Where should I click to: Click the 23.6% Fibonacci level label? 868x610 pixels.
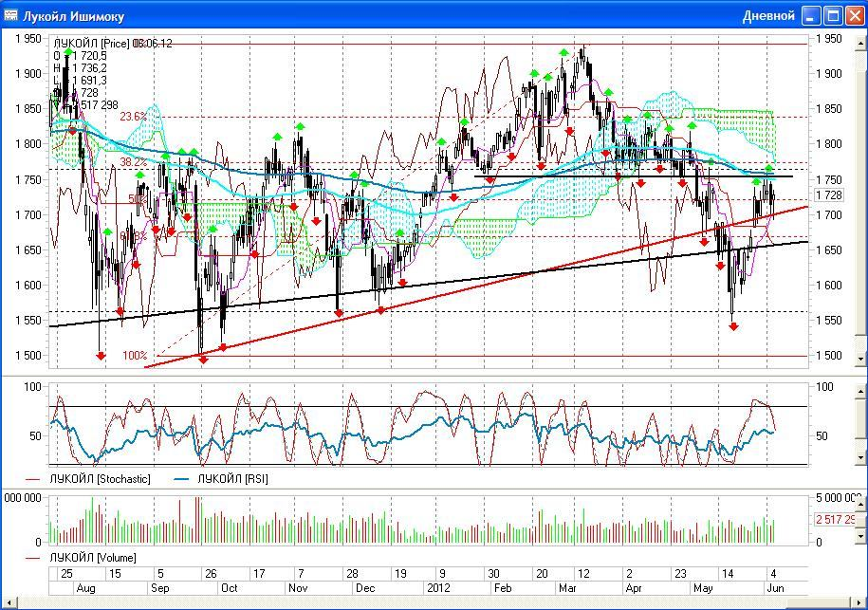click(x=134, y=117)
